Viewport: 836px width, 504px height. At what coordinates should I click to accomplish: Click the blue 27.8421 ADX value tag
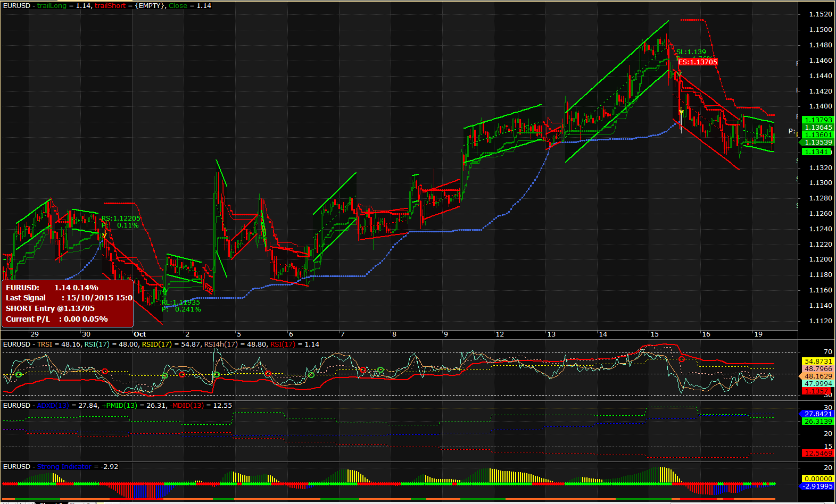pyautogui.click(x=817, y=414)
